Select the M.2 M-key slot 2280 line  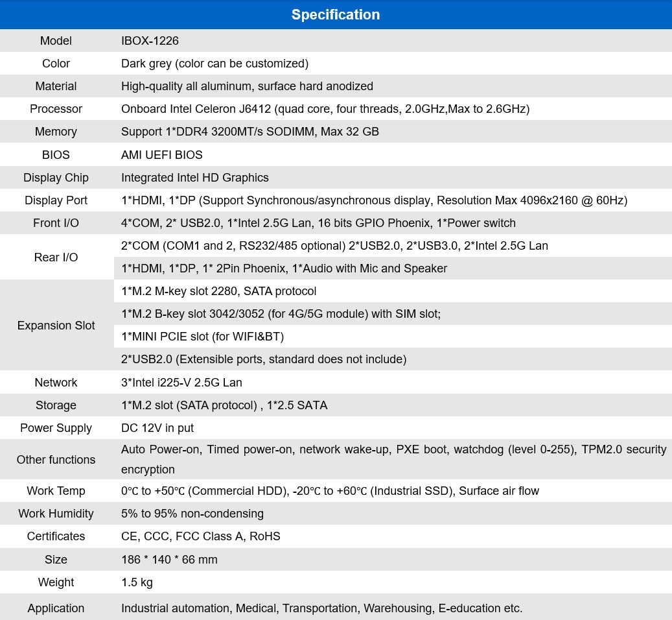218,291
